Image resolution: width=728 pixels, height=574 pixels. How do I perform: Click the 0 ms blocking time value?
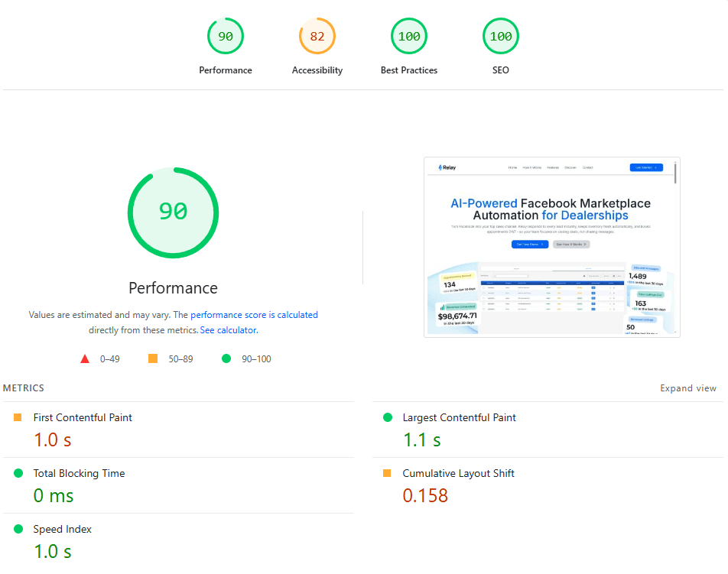click(x=54, y=495)
